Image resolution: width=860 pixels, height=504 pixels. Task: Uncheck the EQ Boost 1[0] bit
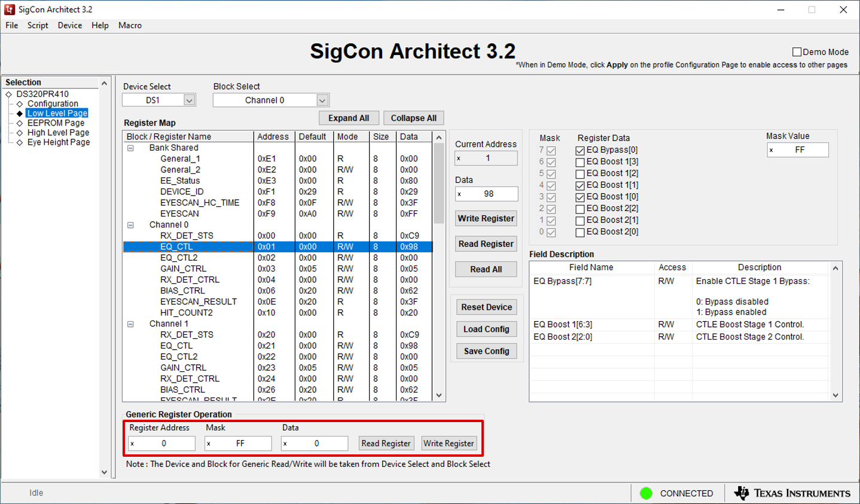click(x=580, y=197)
